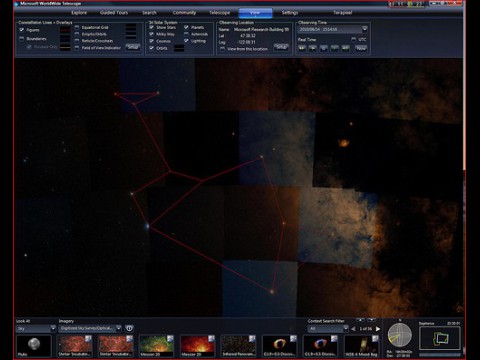480x360 pixels.
Task: Open the Explore tab
Action: pos(79,13)
